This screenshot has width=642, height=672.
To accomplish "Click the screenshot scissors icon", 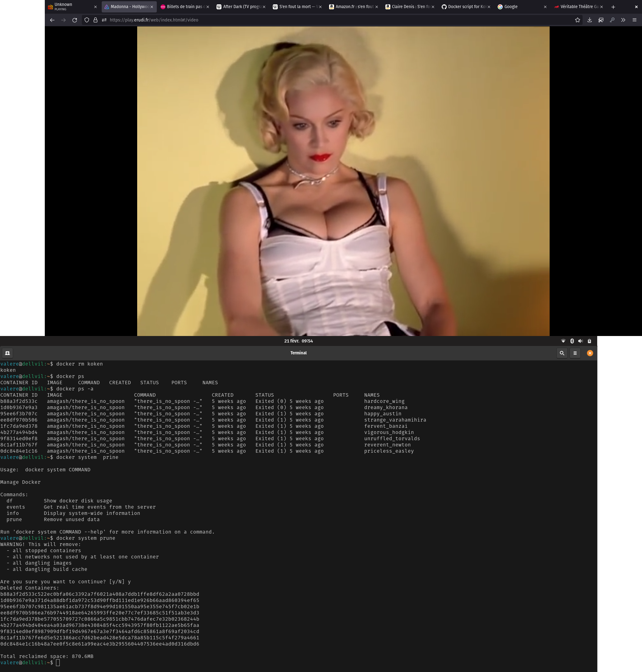I will pos(601,20).
